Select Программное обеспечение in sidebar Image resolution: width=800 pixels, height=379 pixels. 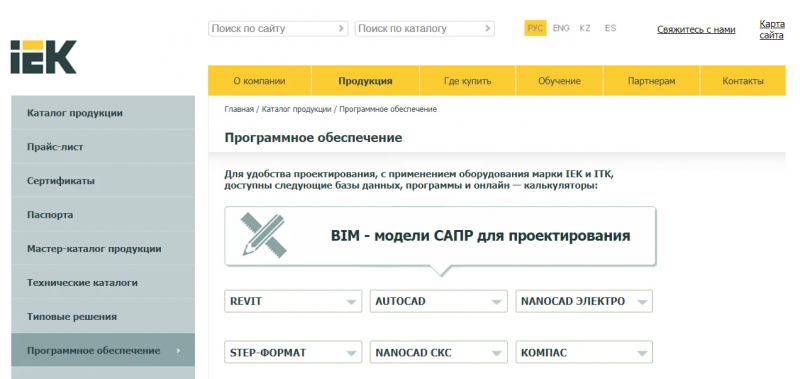(x=103, y=350)
